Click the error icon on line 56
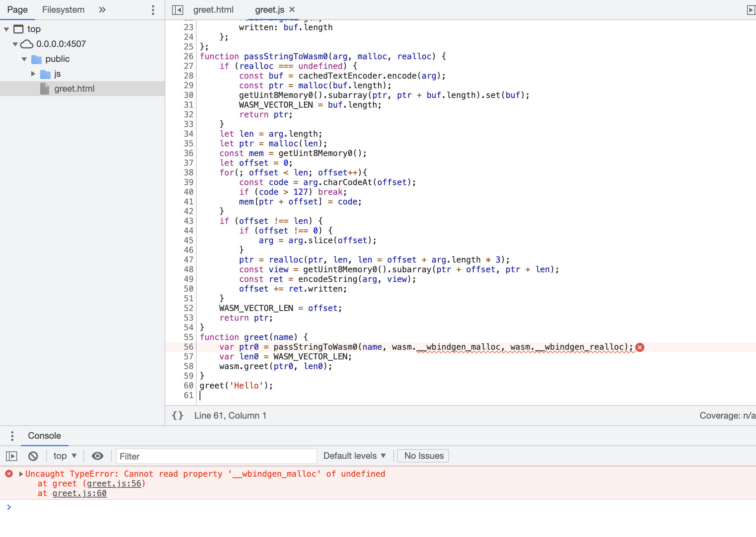The width and height of the screenshot is (756, 537). [x=639, y=347]
